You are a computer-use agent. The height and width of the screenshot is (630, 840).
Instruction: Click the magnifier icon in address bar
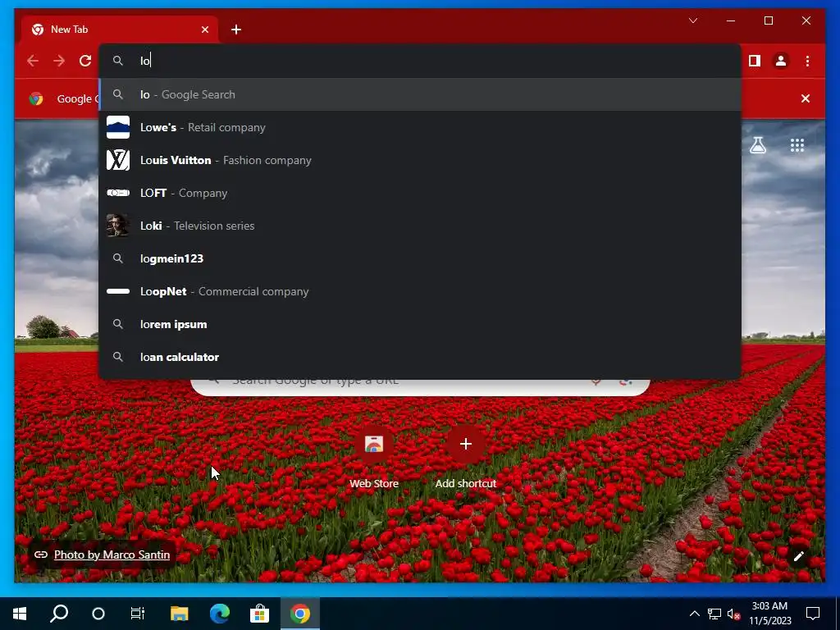coord(118,61)
